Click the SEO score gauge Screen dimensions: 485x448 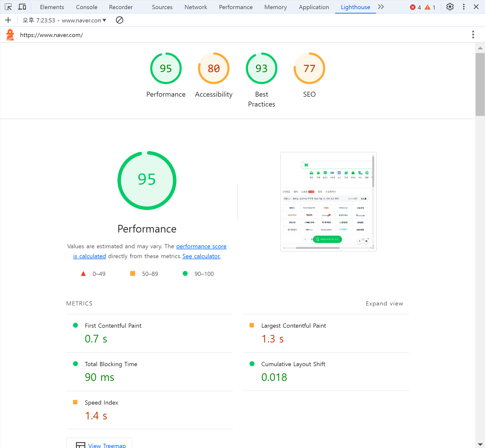[309, 68]
